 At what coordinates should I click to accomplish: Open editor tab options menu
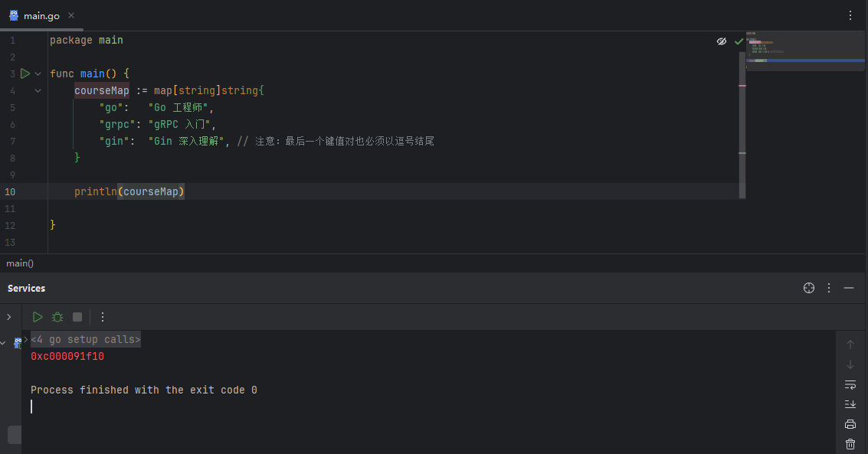(850, 15)
